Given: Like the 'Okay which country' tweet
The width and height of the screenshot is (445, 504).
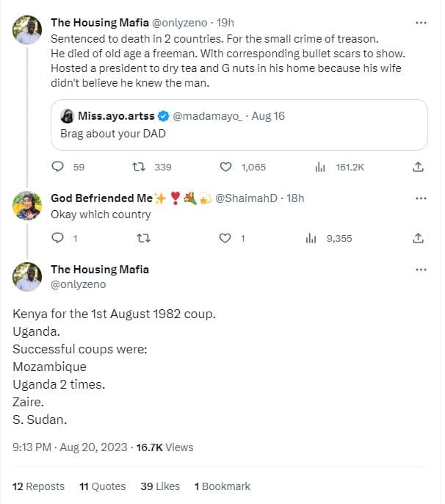Looking at the screenshot, I should pos(227,238).
